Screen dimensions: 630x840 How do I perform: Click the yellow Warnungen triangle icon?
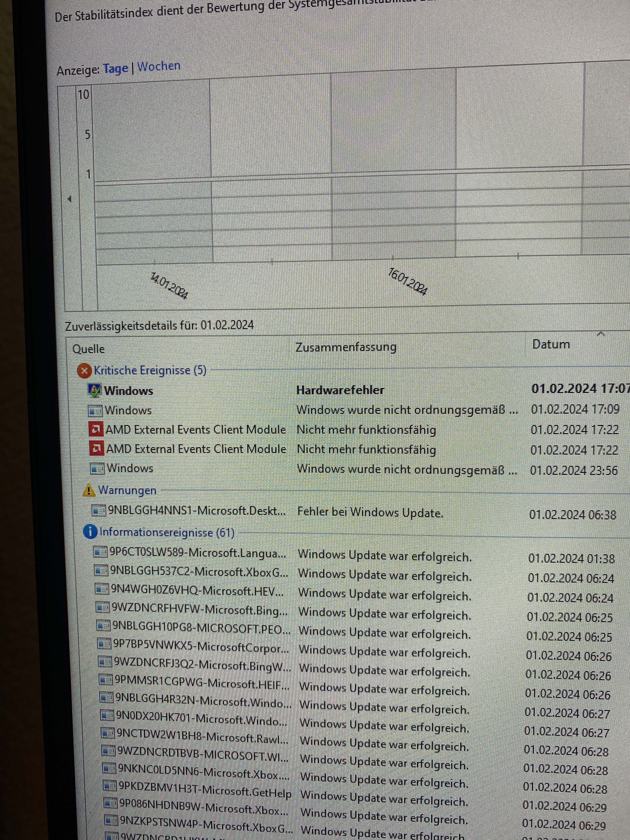[x=89, y=490]
